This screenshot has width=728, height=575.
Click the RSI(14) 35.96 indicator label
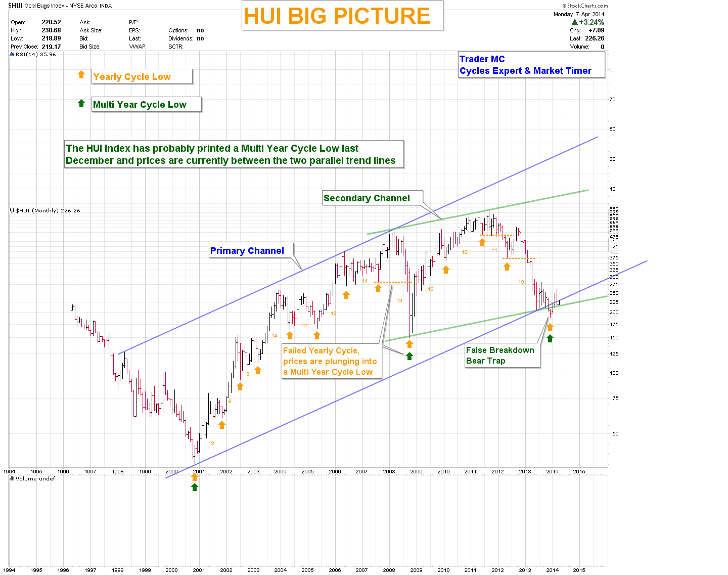36,54
